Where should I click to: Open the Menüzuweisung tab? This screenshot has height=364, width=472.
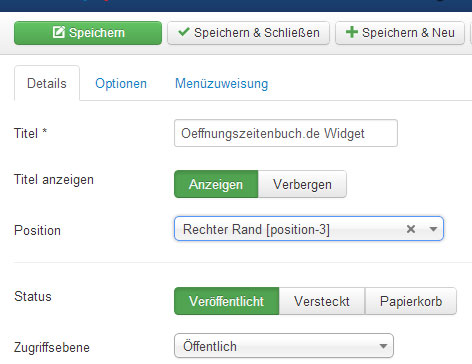221,83
